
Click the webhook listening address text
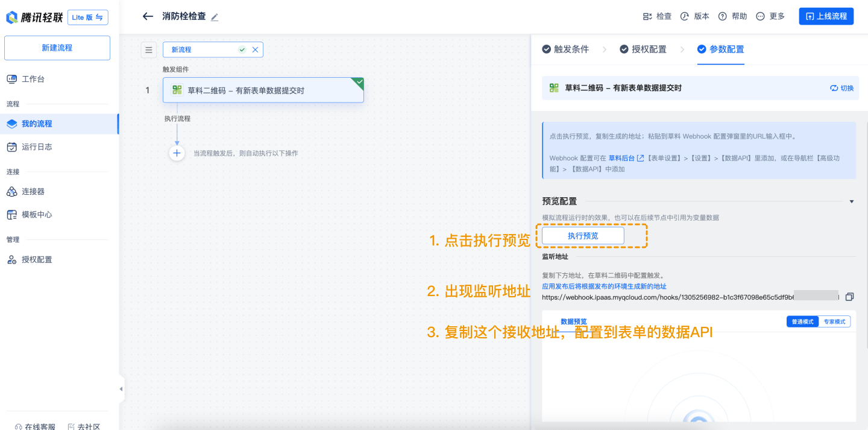tap(690, 297)
